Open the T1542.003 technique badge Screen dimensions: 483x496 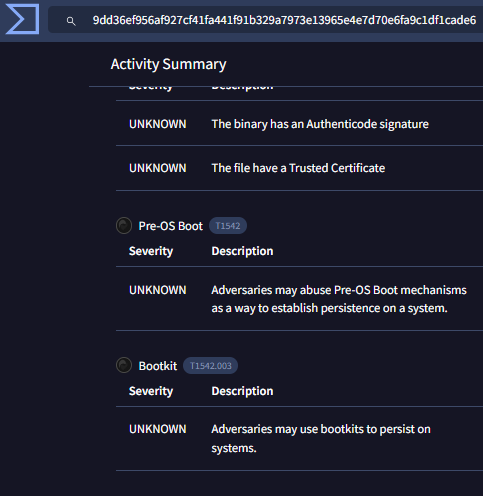tap(210, 366)
